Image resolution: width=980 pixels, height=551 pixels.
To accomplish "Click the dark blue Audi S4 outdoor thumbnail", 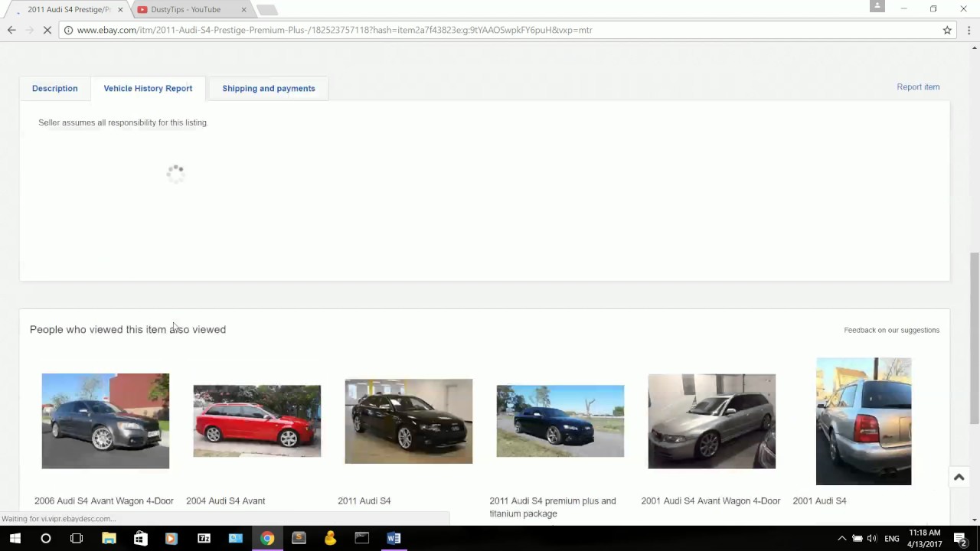I will 560,421.
